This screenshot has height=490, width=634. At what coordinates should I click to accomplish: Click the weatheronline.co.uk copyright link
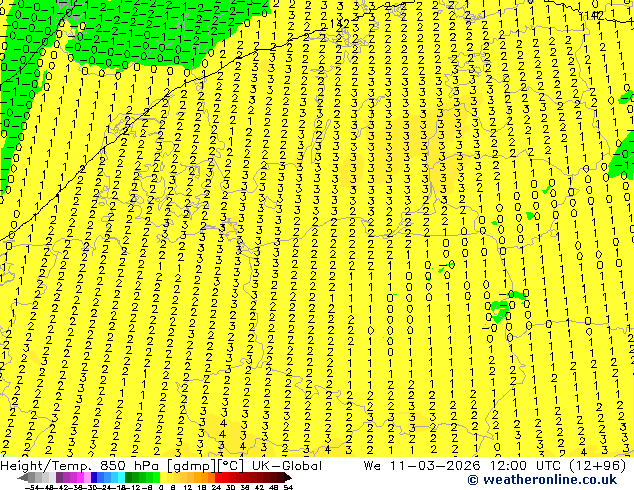point(542,479)
